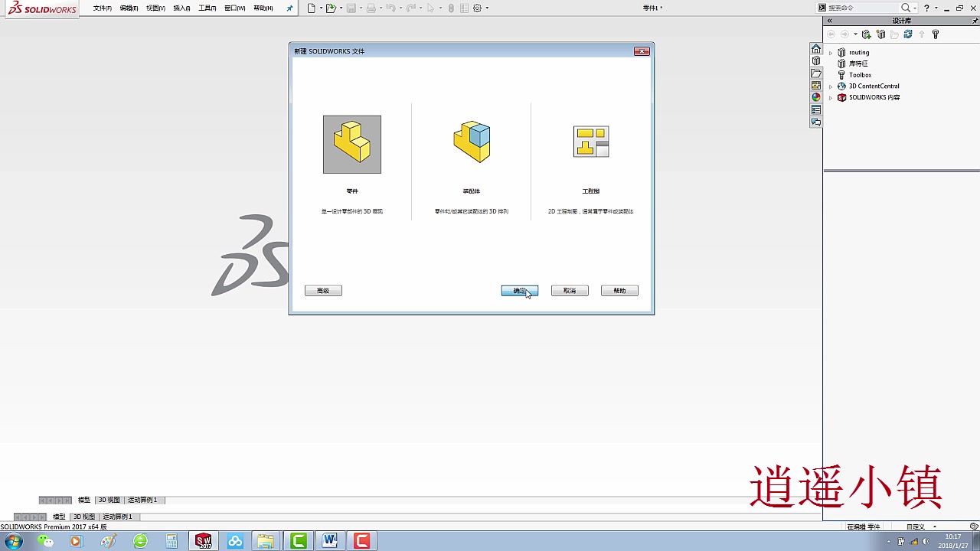Image resolution: width=980 pixels, height=551 pixels.
Task: Click the 帮助 button in the dialog
Action: (x=619, y=291)
